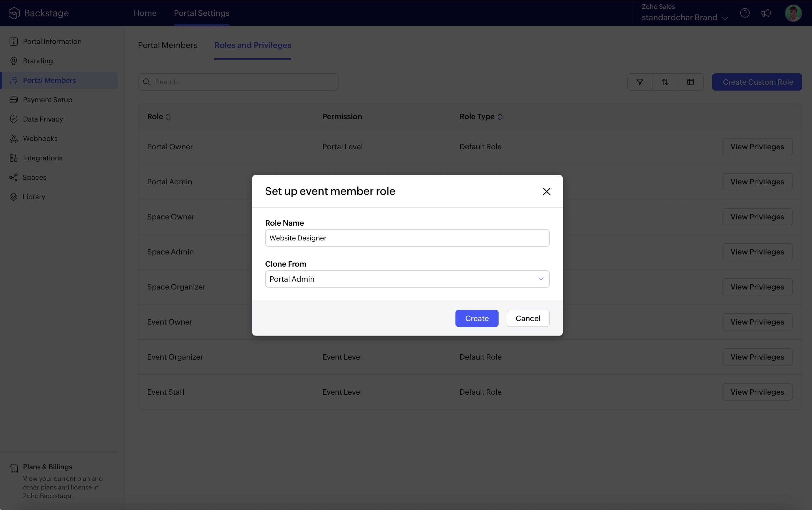Screen dimensions: 812x510
Task: Click the Webhooks sidebar icon
Action: (13, 139)
